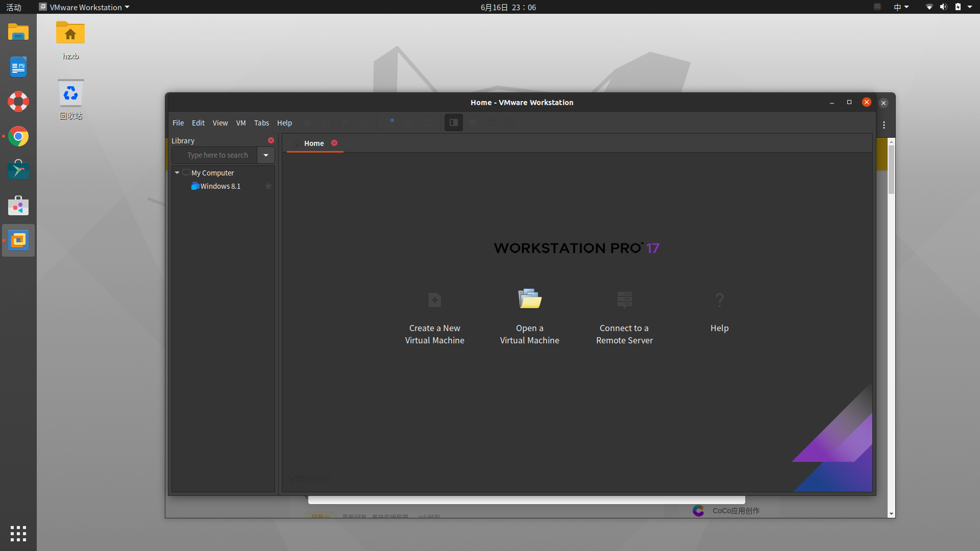Click Connect to a Remote Server
Viewport: 980px width, 551px height.
tap(625, 318)
